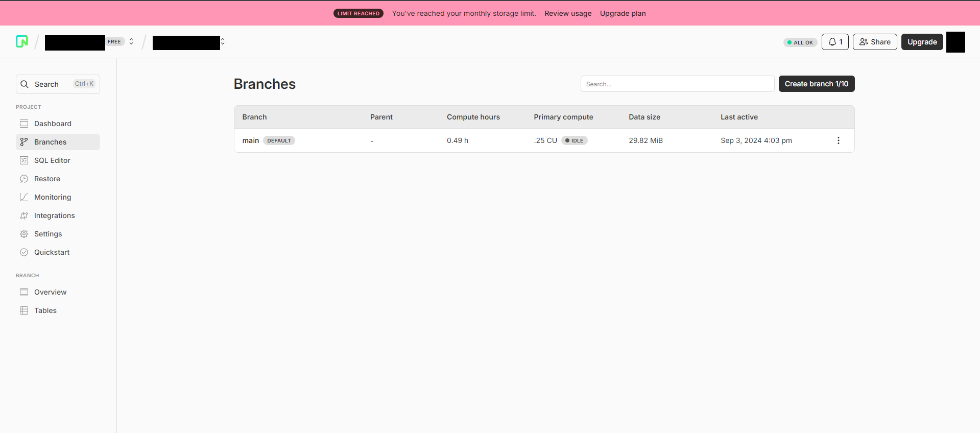Click the Primary compute column header
980x433 pixels.
pos(563,117)
